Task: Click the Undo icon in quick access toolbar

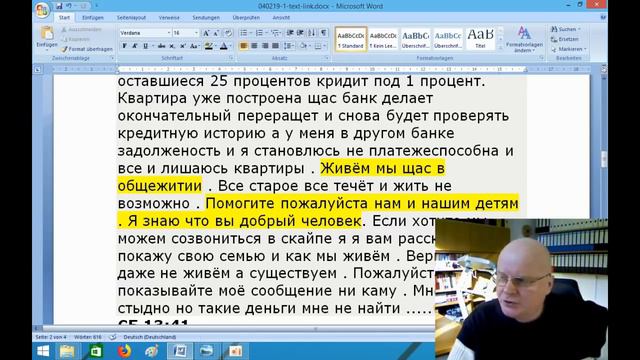Action: (69, 6)
